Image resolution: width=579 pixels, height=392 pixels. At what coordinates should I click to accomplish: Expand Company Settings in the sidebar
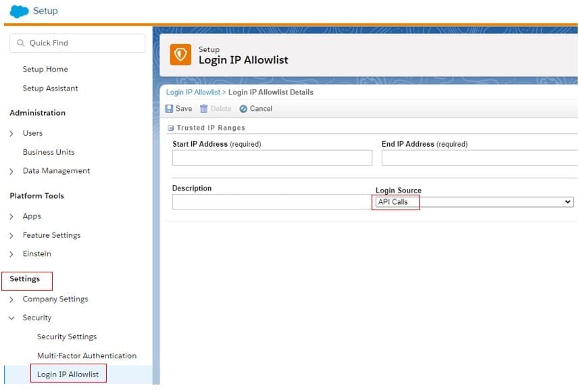click(x=11, y=299)
